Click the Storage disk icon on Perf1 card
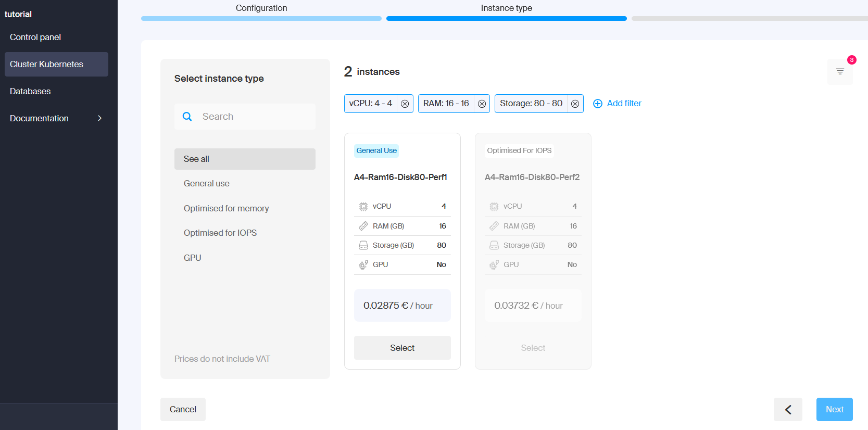868x430 pixels. pyautogui.click(x=363, y=245)
